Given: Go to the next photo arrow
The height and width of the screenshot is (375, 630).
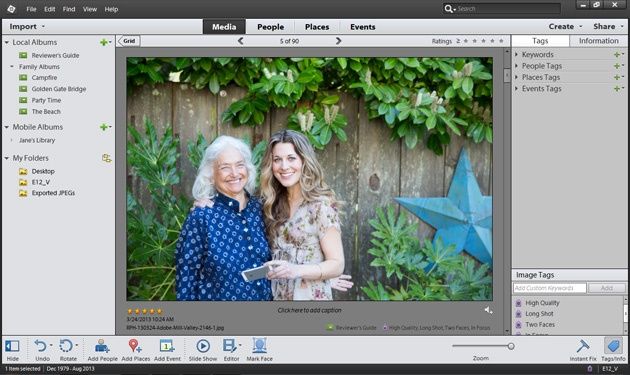Looking at the screenshot, I should click(338, 41).
